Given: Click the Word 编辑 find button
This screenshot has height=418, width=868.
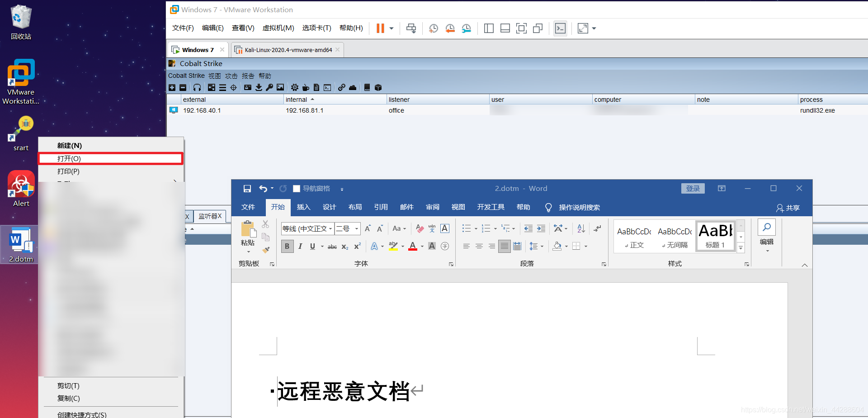Looking at the screenshot, I should coord(767,235).
